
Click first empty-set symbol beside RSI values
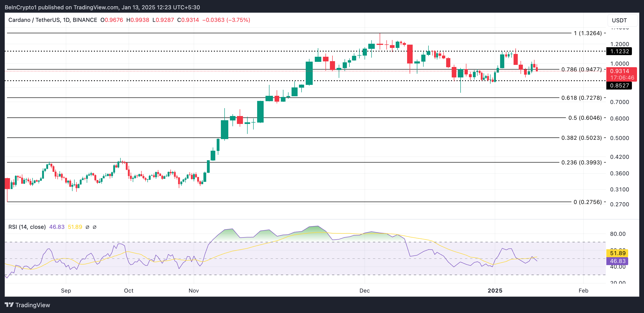[x=87, y=227]
